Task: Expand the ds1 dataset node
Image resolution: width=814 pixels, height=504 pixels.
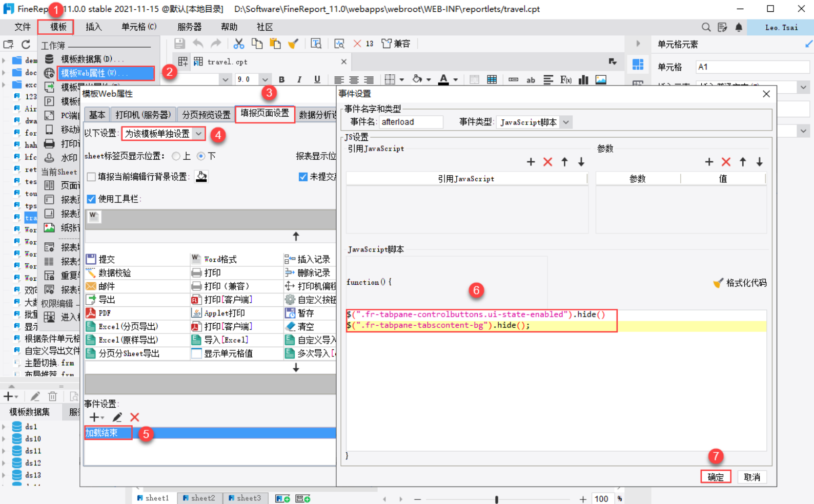Action: pyautogui.click(x=4, y=427)
